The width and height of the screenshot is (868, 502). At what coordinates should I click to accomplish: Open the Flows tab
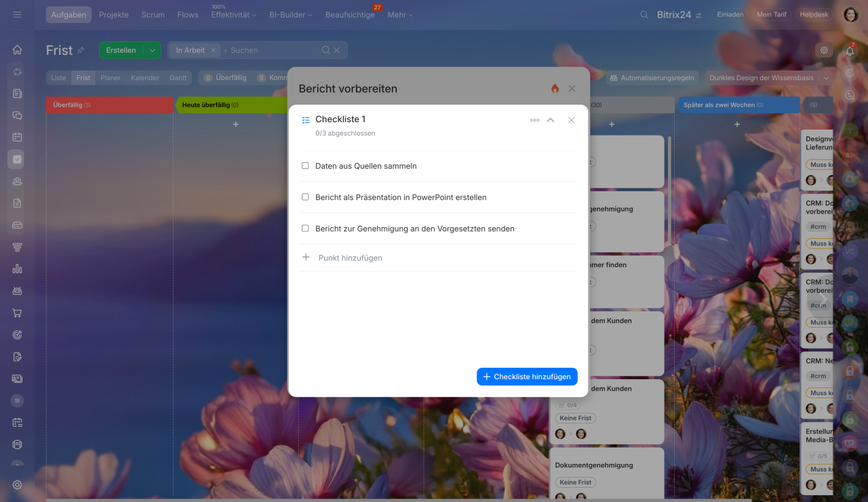pos(188,14)
